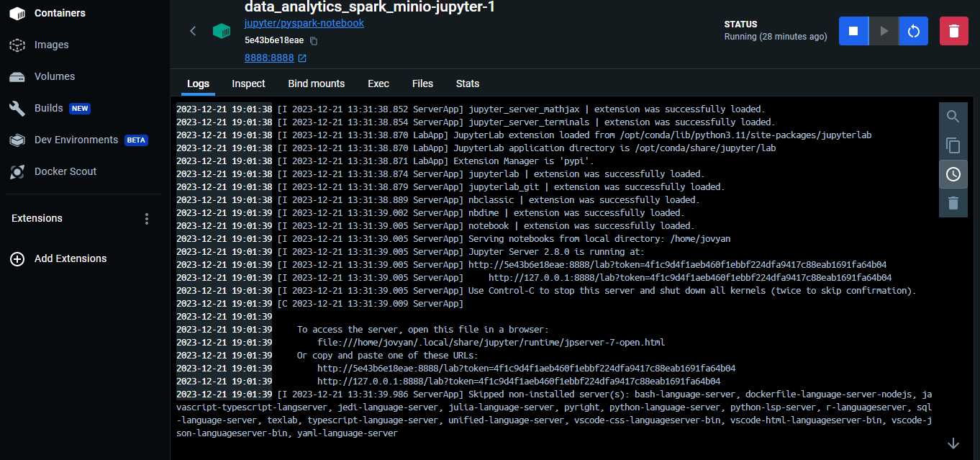The image size is (980, 460).
Task: Open Extensions three-dot menu
Action: click(147, 219)
